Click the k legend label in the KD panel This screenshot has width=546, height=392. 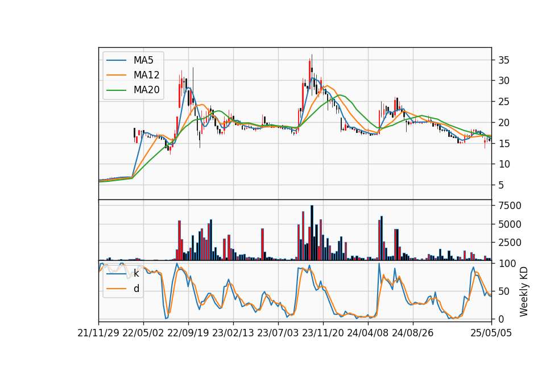136,273
